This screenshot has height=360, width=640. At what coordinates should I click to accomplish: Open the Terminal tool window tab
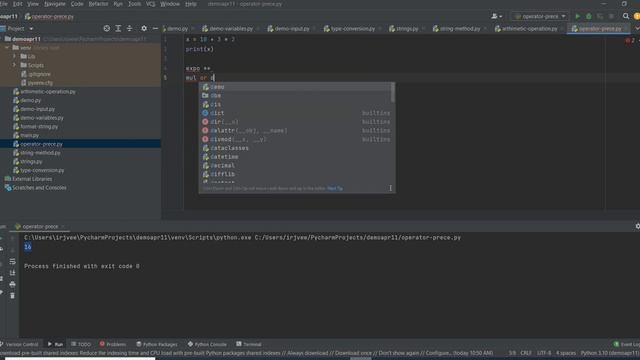click(x=249, y=344)
